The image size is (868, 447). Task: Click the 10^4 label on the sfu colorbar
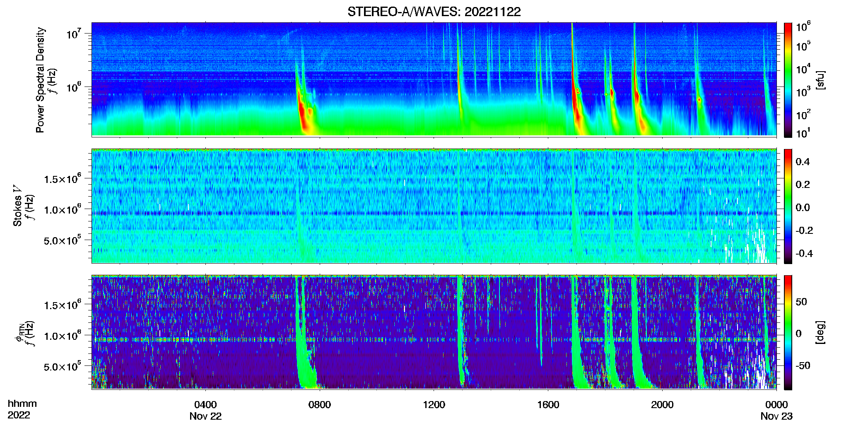tap(803, 69)
